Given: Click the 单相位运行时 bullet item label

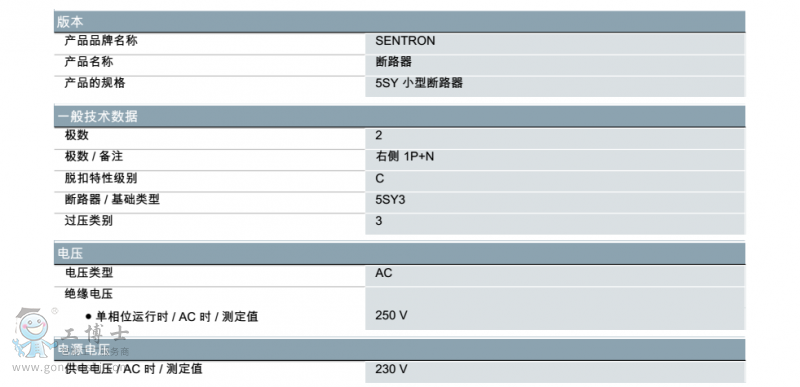Looking at the screenshot, I should pyautogui.click(x=172, y=317).
